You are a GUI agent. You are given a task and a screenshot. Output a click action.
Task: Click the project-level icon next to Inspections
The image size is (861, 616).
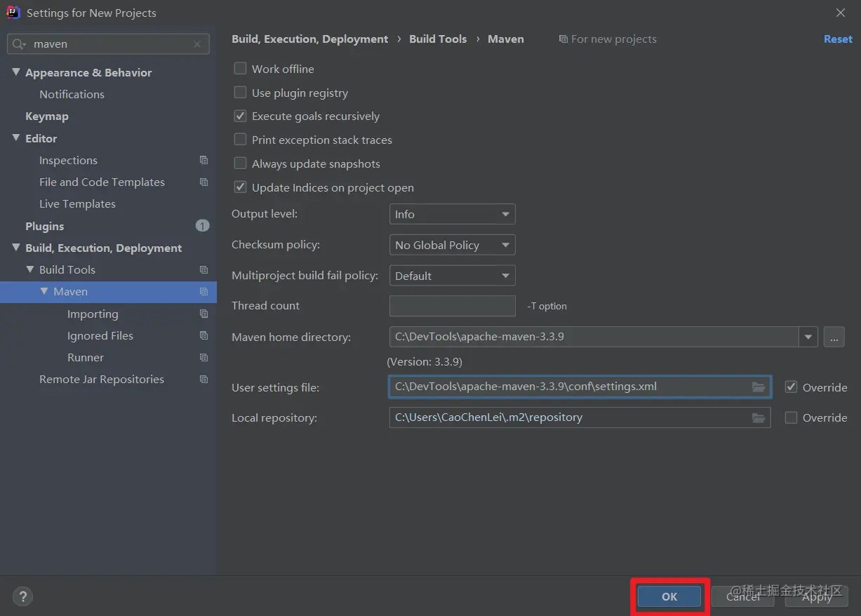(203, 160)
